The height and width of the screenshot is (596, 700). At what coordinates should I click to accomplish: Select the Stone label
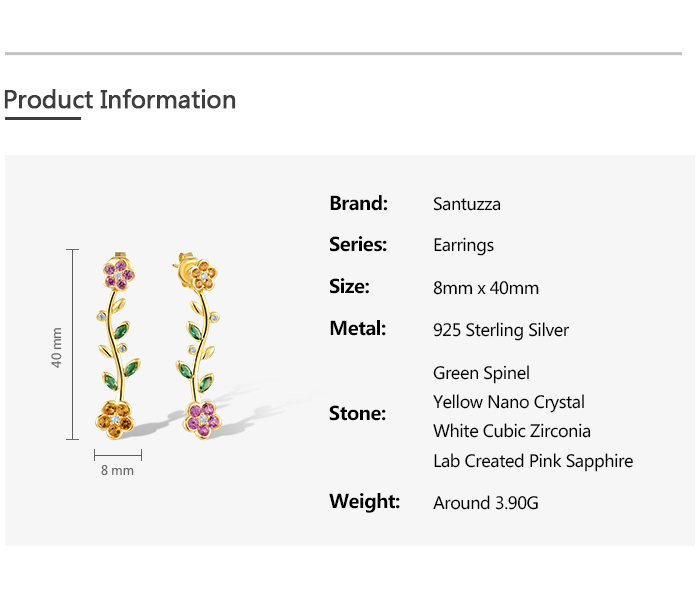[357, 413]
